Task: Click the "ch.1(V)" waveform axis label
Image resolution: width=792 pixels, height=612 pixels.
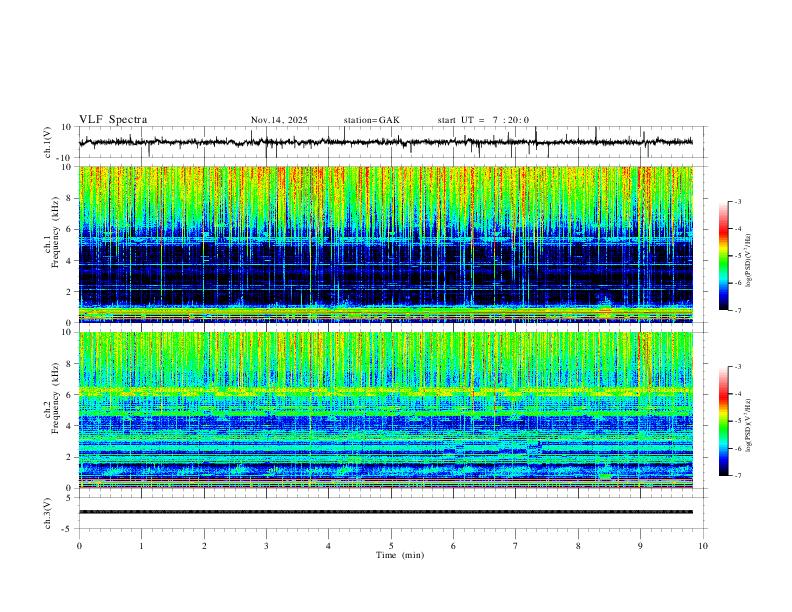Action: pos(48,142)
